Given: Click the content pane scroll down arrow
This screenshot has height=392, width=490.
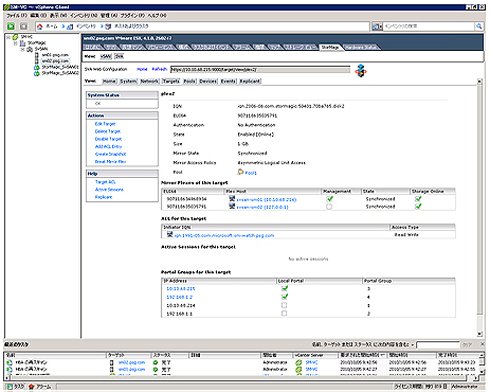Looking at the screenshot, I should [480, 334].
